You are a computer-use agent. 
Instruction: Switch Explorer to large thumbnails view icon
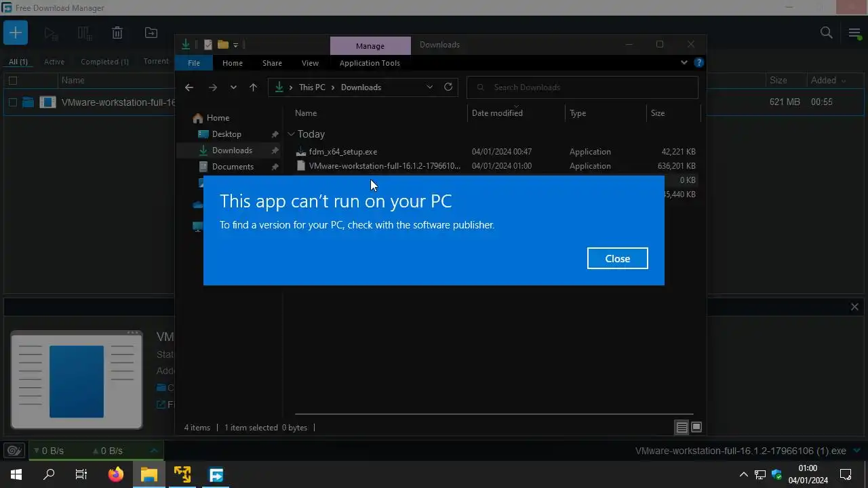pyautogui.click(x=696, y=427)
